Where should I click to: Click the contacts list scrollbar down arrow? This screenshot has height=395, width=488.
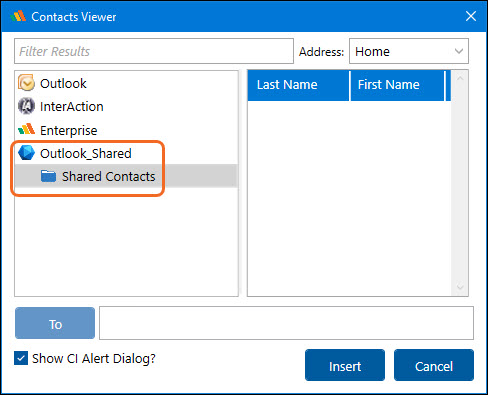[460, 287]
